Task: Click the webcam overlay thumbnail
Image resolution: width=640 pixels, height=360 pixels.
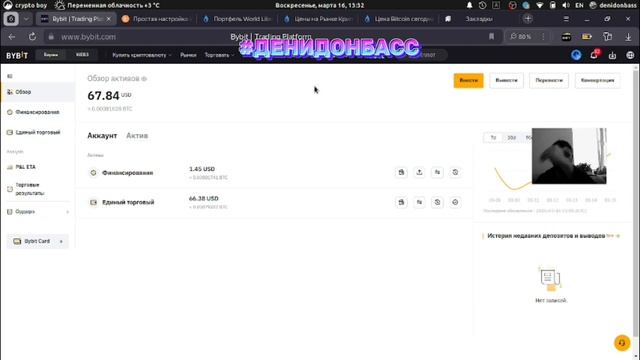Action: click(569, 156)
